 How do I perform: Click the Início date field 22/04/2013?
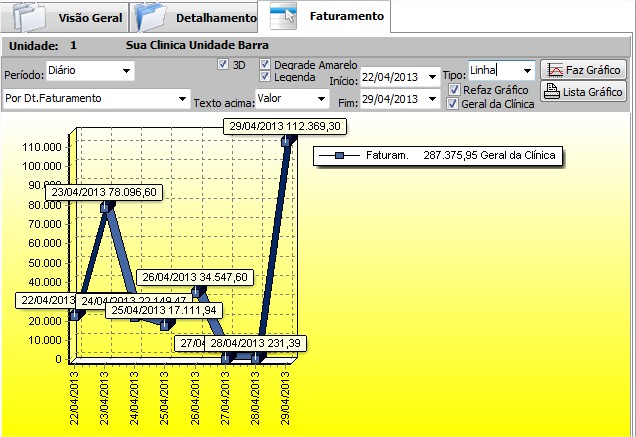click(x=392, y=77)
